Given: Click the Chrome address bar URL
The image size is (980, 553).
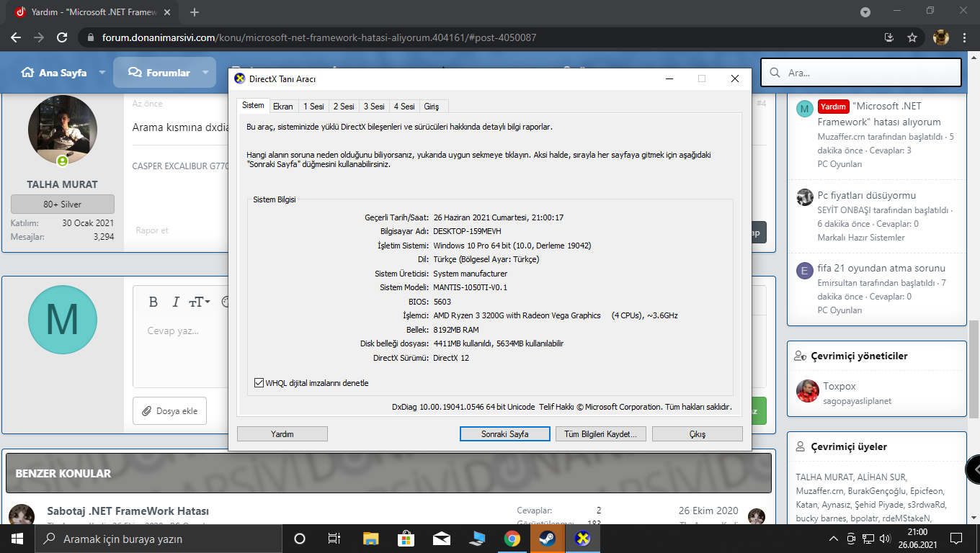Looking at the screenshot, I should click(318, 37).
